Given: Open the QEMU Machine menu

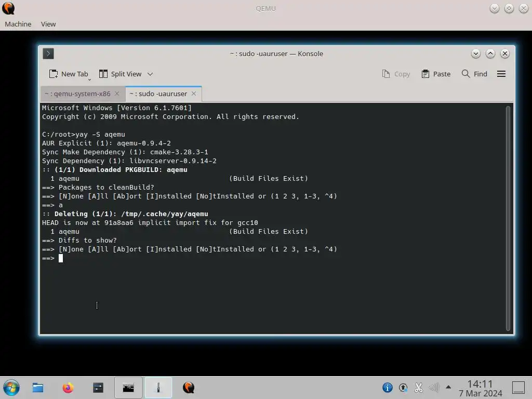Looking at the screenshot, I should pos(18,24).
